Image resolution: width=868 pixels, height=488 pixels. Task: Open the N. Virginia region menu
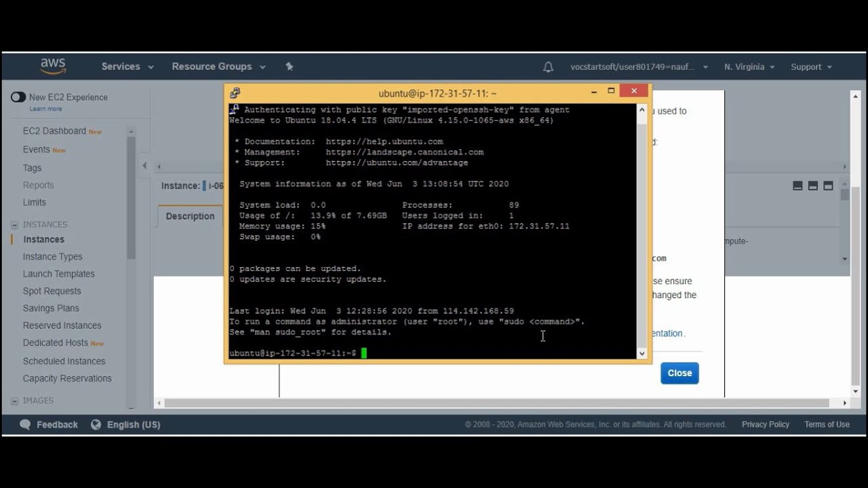coord(749,67)
